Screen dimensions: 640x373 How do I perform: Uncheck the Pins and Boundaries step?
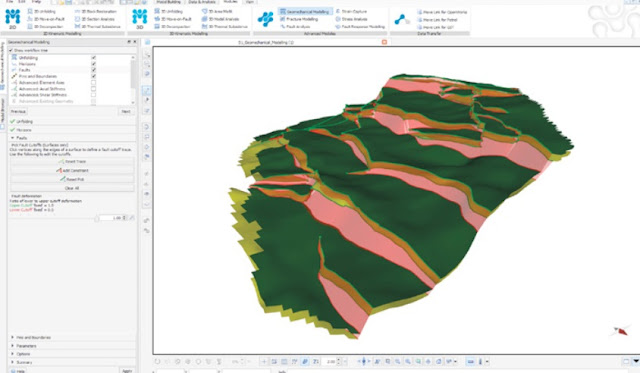[x=93, y=76]
